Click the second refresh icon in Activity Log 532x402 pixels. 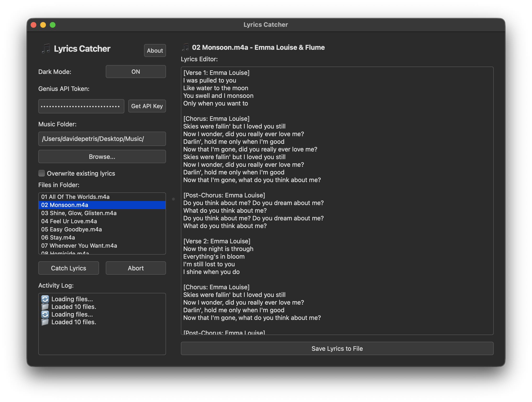pos(45,314)
